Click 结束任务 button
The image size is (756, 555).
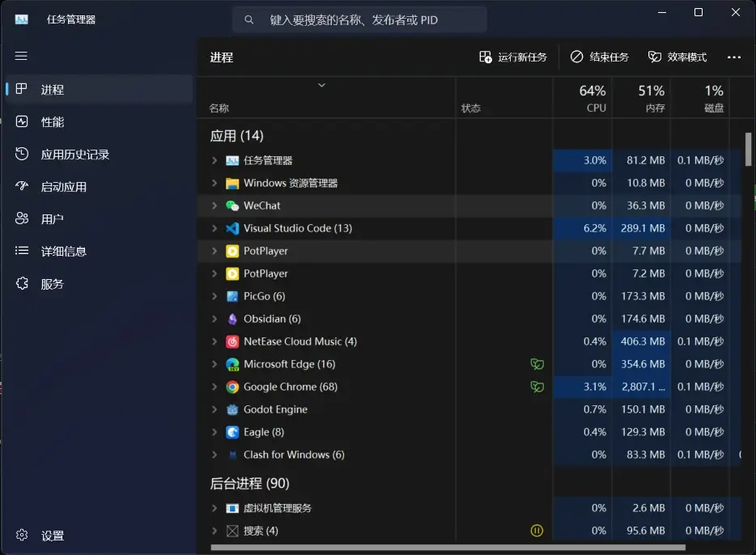(x=599, y=57)
